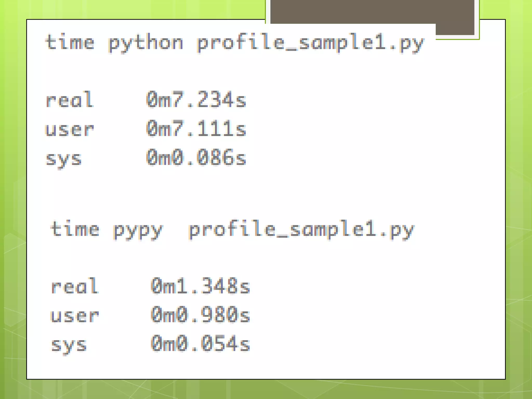Image resolution: width=532 pixels, height=399 pixels.
Task: Select the 0m0.054s sys time value
Action: coord(200,344)
